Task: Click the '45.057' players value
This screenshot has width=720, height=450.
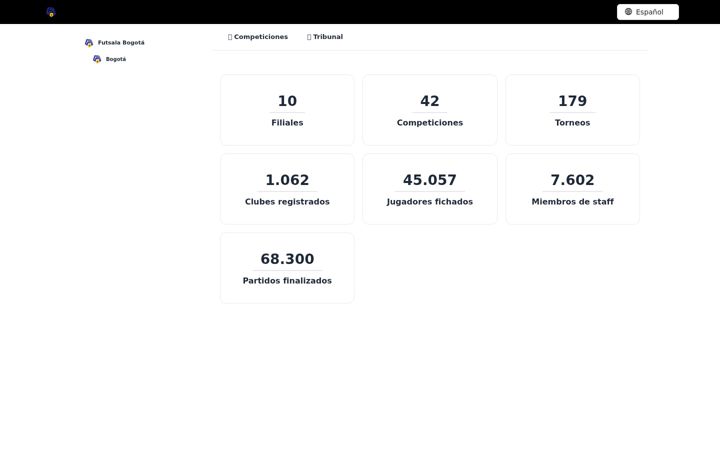Action: point(430,180)
